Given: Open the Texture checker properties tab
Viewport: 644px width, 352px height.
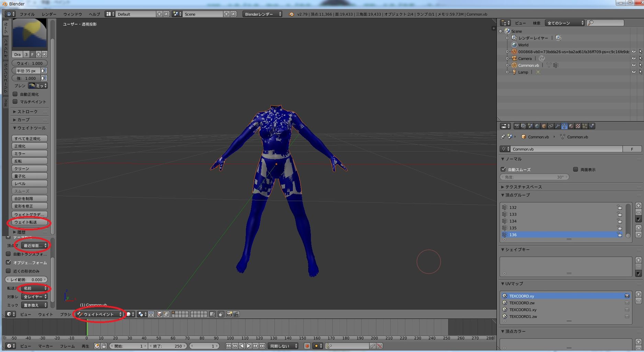Looking at the screenshot, I should click(578, 126).
